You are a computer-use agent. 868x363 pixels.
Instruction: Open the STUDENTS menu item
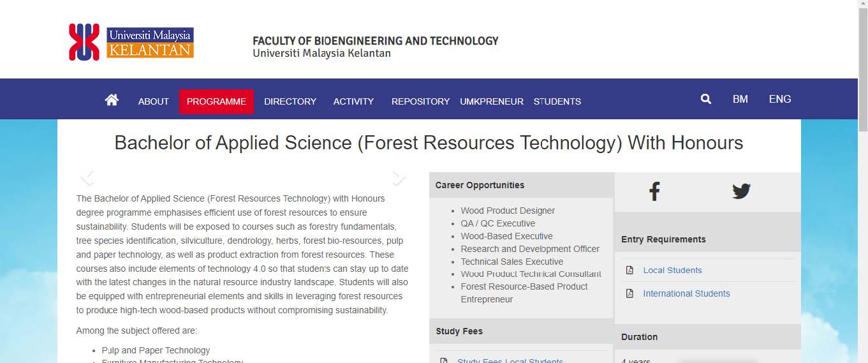pos(557,101)
